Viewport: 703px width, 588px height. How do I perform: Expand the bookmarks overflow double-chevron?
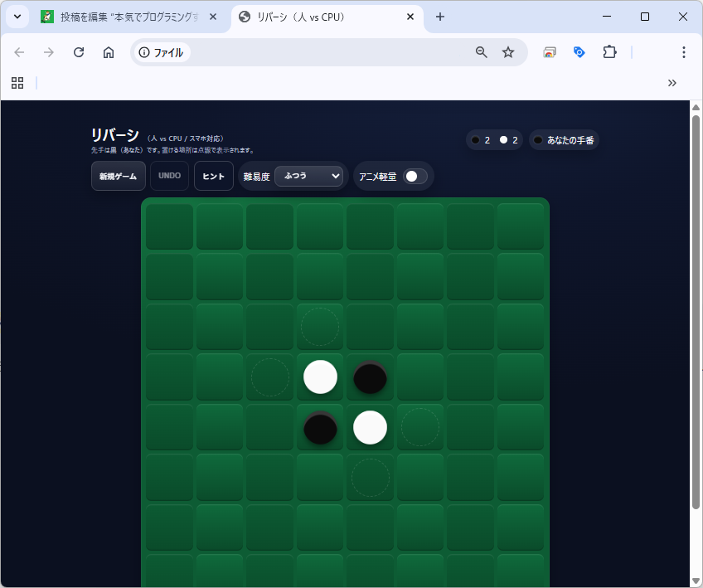pyautogui.click(x=672, y=83)
